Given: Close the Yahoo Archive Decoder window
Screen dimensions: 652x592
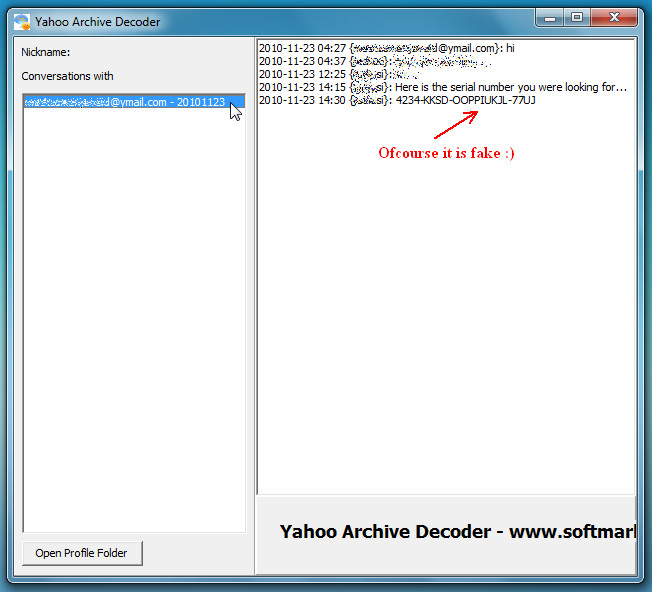Looking at the screenshot, I should (614, 18).
